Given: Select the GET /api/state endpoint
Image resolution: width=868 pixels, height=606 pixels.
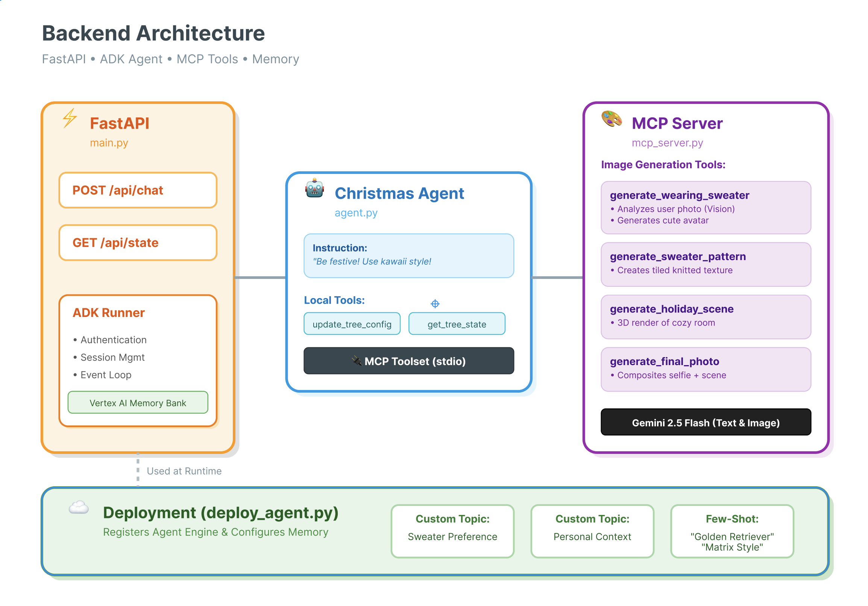Looking at the screenshot, I should point(137,242).
